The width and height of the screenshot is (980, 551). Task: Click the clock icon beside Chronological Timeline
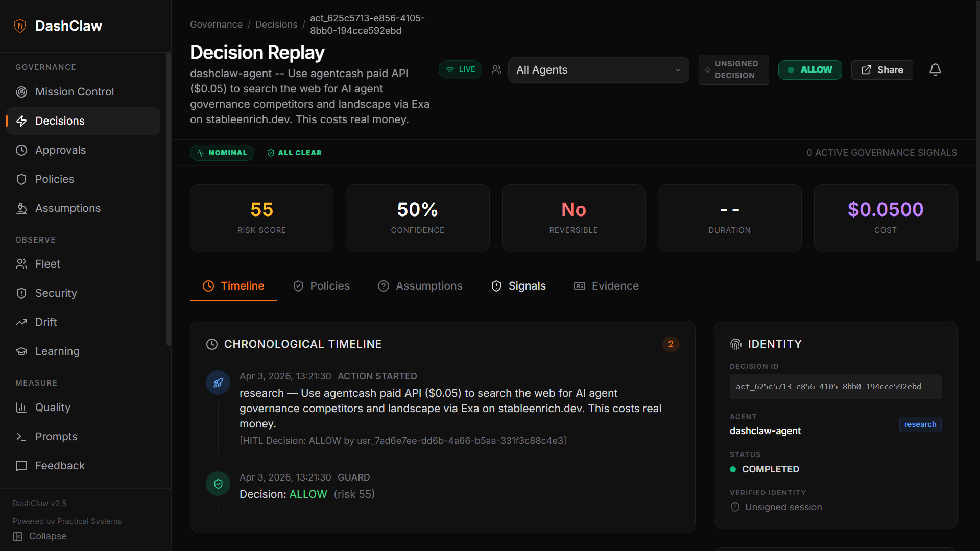(x=212, y=344)
